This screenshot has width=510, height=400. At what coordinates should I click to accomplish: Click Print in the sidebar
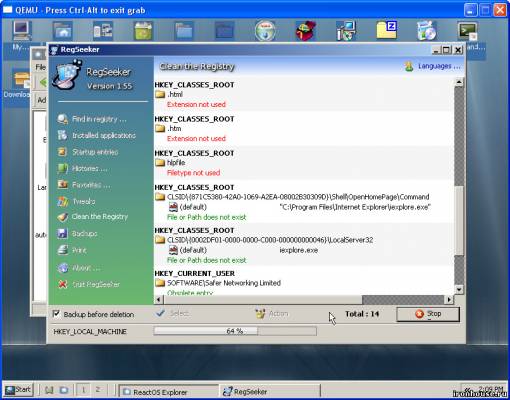(x=72, y=250)
